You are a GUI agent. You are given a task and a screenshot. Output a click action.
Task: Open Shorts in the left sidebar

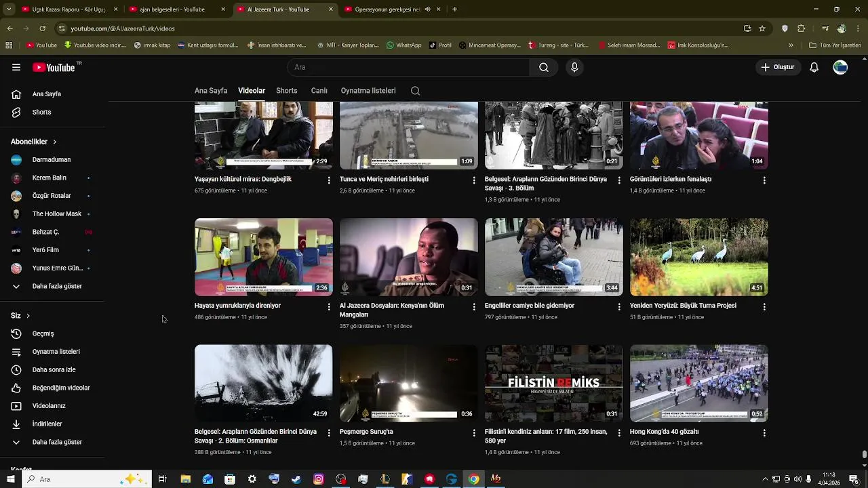(53, 112)
